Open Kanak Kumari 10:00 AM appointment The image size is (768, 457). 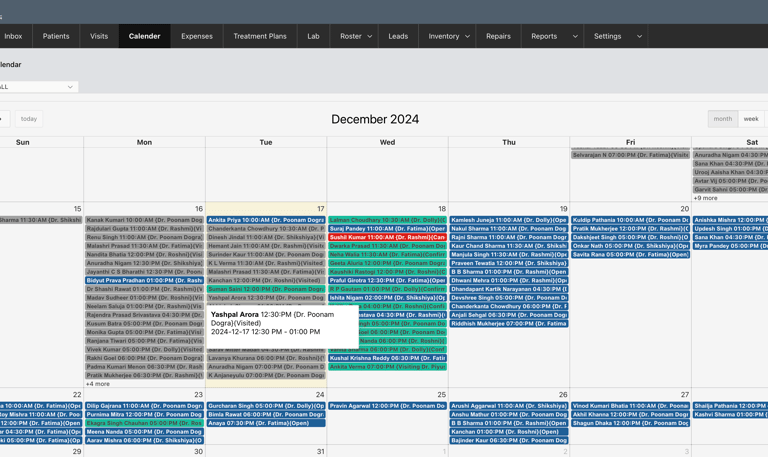(144, 220)
